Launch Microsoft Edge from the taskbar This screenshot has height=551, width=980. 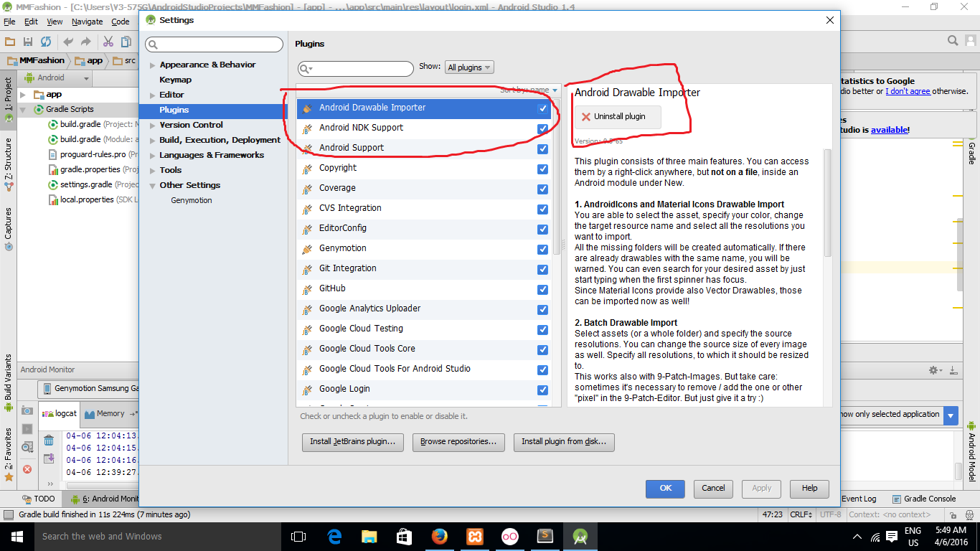pyautogui.click(x=334, y=537)
